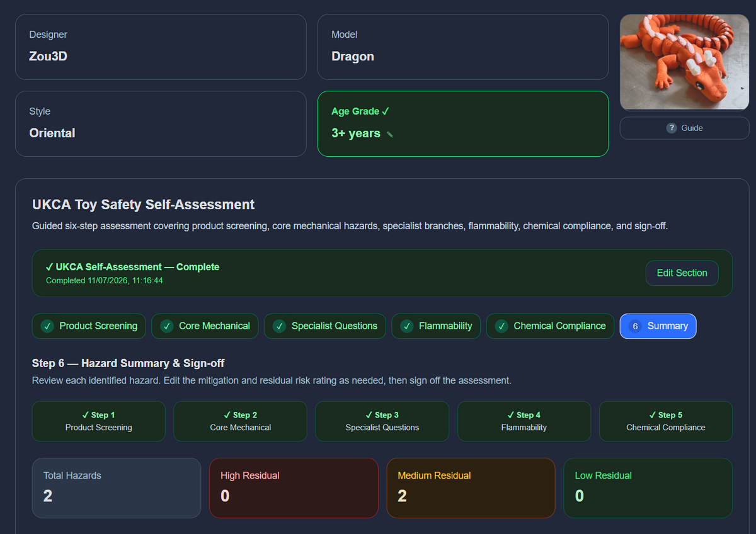Screen dimensions: 756x534
Task: Click the High Residual count card
Action: click(294, 488)
